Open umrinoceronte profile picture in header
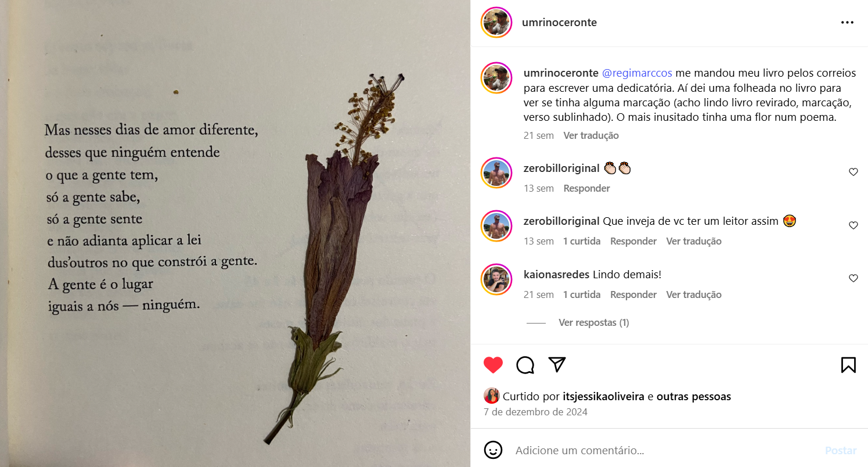This screenshot has width=868, height=467. [496, 23]
